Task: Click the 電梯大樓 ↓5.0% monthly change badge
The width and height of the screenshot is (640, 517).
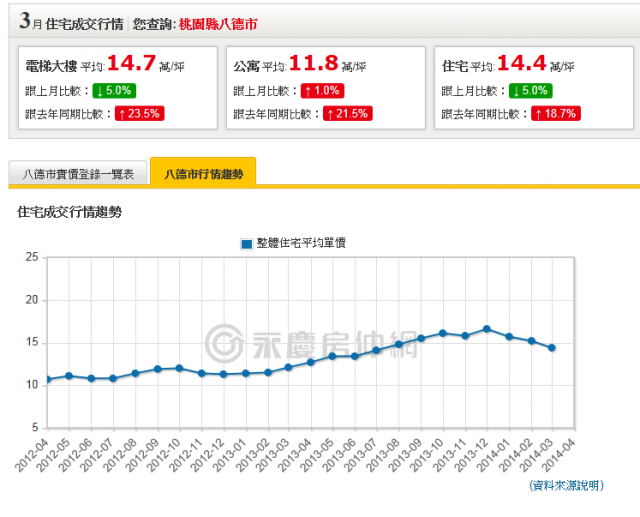Action: click(114, 91)
